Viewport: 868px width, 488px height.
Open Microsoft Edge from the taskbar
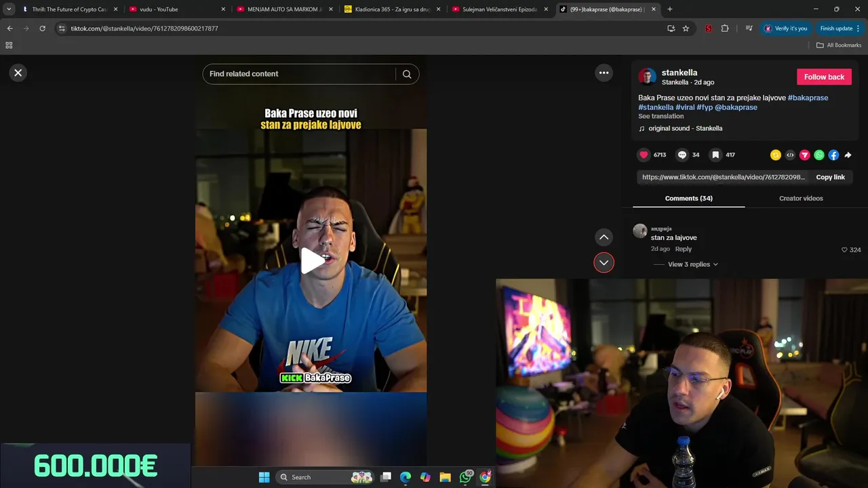pos(406,477)
